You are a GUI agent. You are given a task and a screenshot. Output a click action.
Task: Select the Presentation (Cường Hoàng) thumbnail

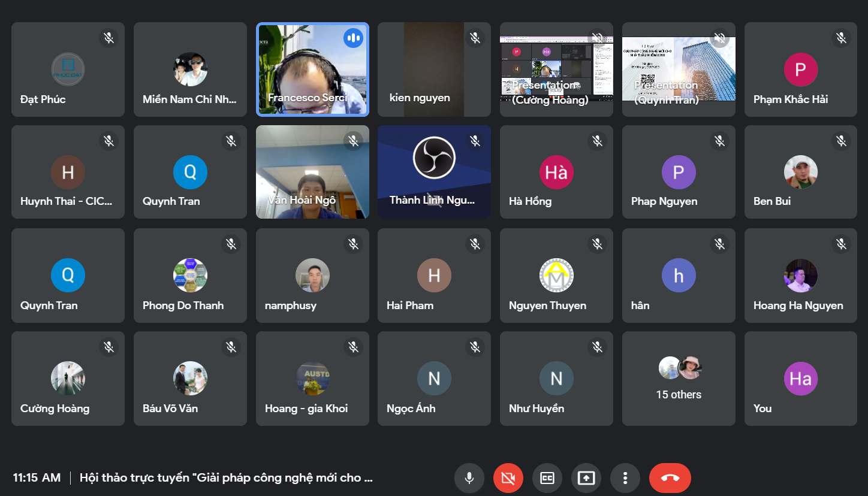coord(556,69)
